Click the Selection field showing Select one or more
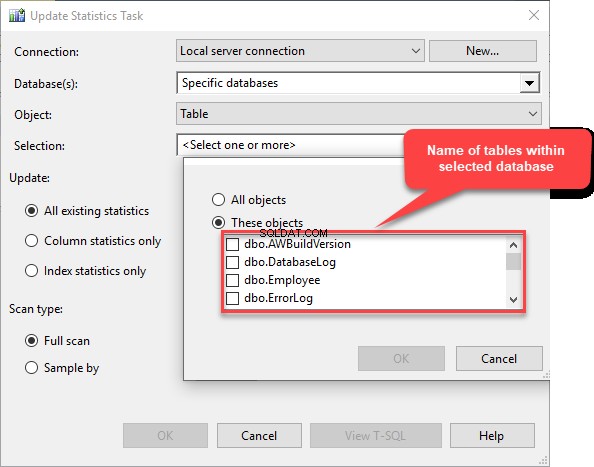The width and height of the screenshot is (594, 467). (290, 145)
